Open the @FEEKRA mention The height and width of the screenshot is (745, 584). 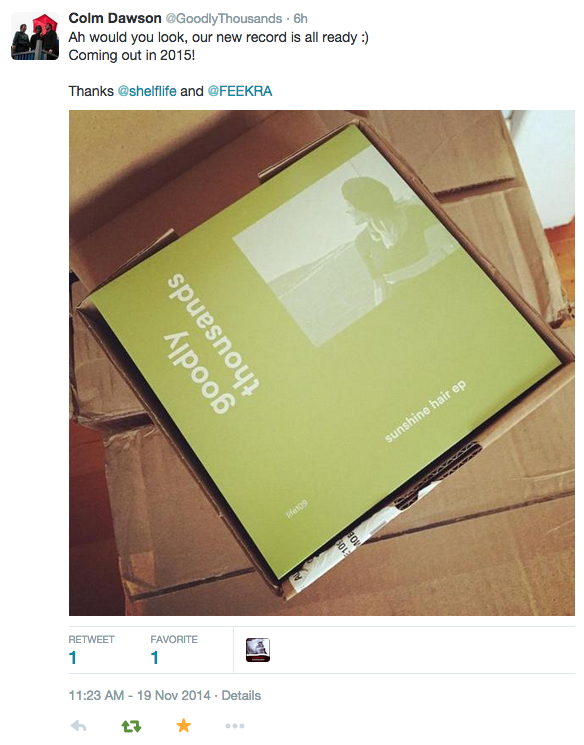[240, 91]
